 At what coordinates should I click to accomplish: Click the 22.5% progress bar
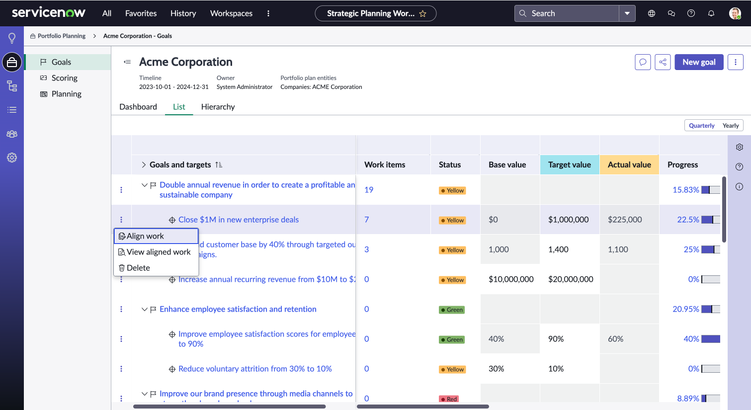click(711, 220)
